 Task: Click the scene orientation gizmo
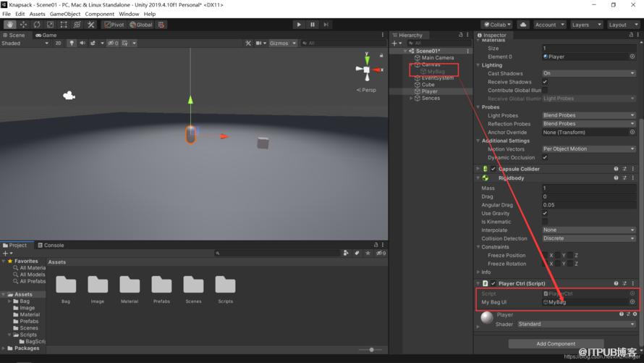(x=367, y=70)
